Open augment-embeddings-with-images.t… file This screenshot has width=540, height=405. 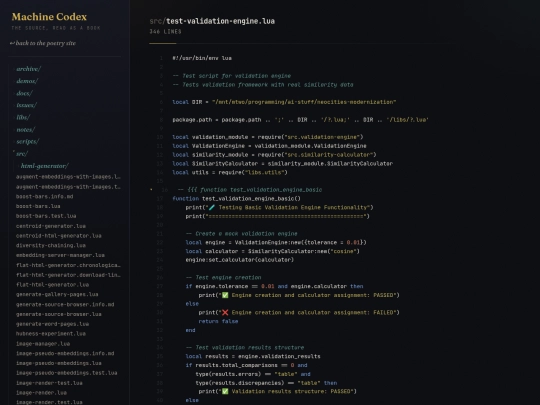68,187
